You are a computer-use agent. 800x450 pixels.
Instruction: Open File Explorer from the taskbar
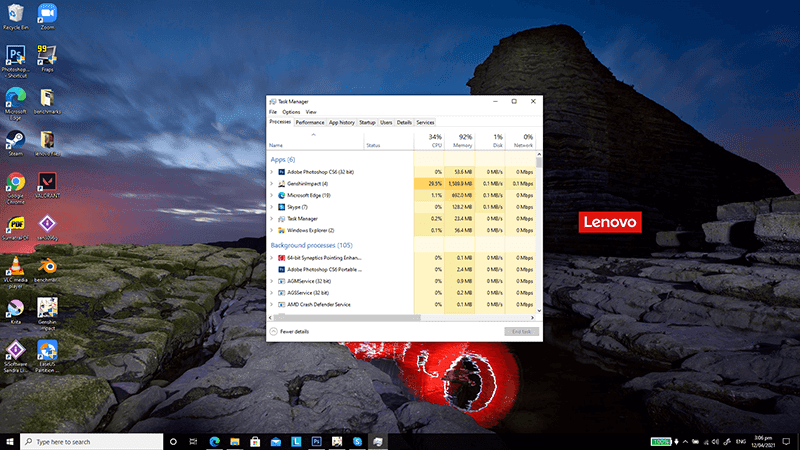pyautogui.click(x=235, y=442)
